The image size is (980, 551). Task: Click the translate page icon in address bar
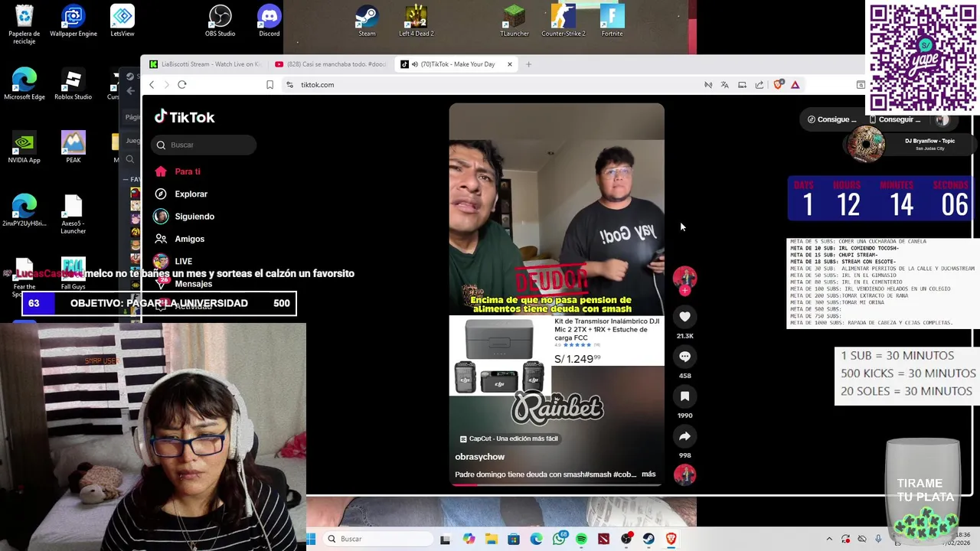click(x=724, y=85)
